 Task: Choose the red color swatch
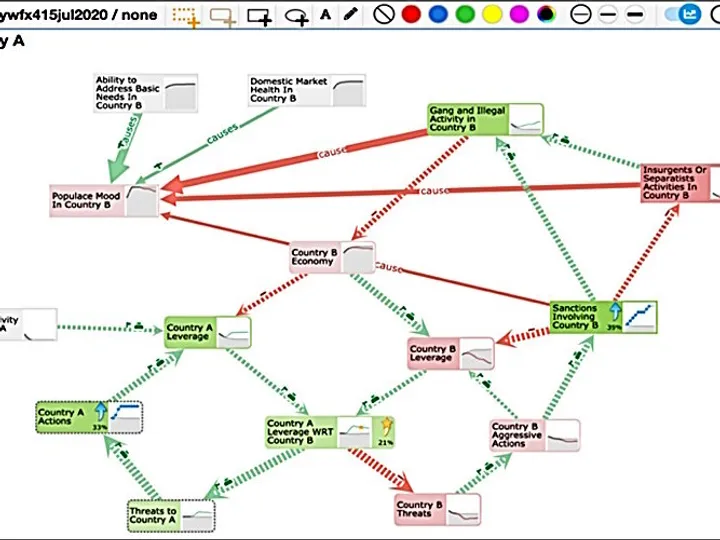[410, 15]
